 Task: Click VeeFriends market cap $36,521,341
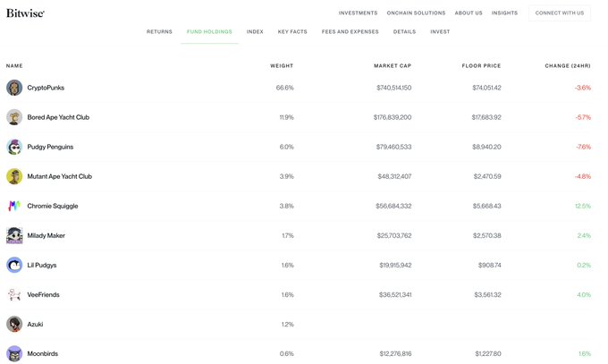tap(395, 294)
